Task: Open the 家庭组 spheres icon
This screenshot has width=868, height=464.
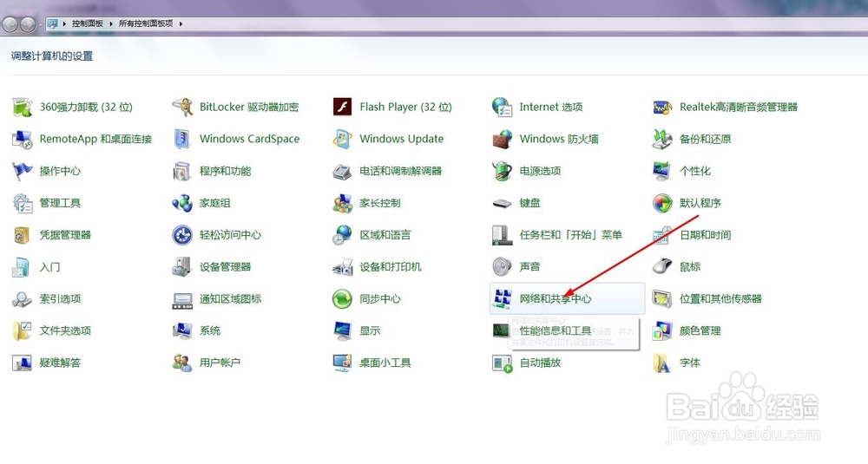Action: (182, 203)
